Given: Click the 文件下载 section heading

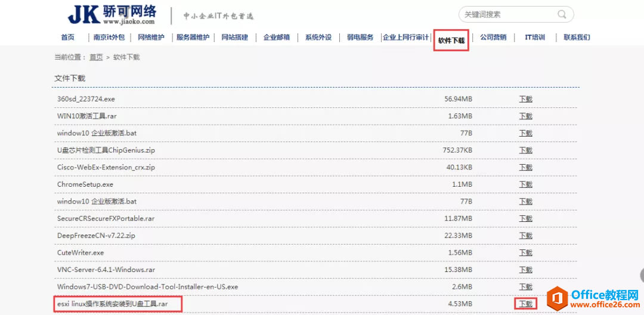Looking at the screenshot, I should point(70,78).
